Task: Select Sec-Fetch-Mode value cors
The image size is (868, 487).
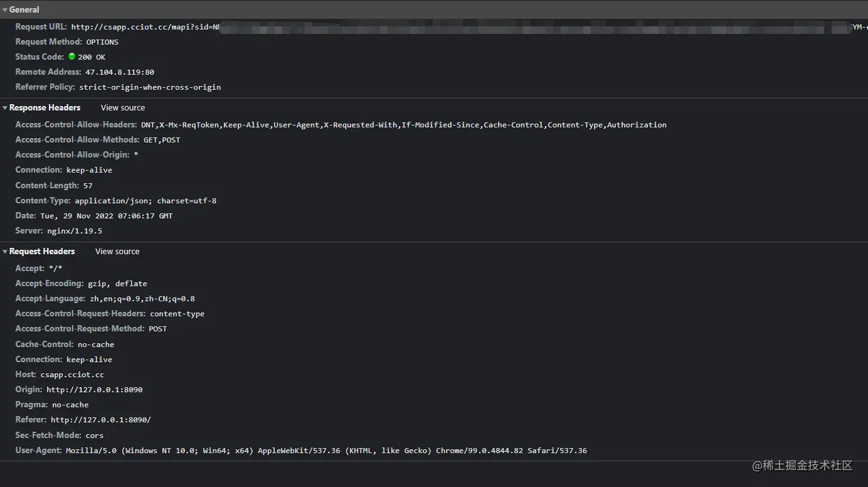Action: (x=95, y=436)
